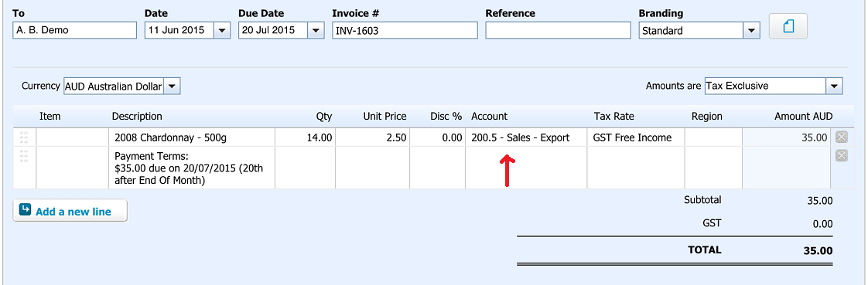Select the 200.5 - Sales - Export account cell
This screenshot has width=868, height=285.
pos(526,137)
